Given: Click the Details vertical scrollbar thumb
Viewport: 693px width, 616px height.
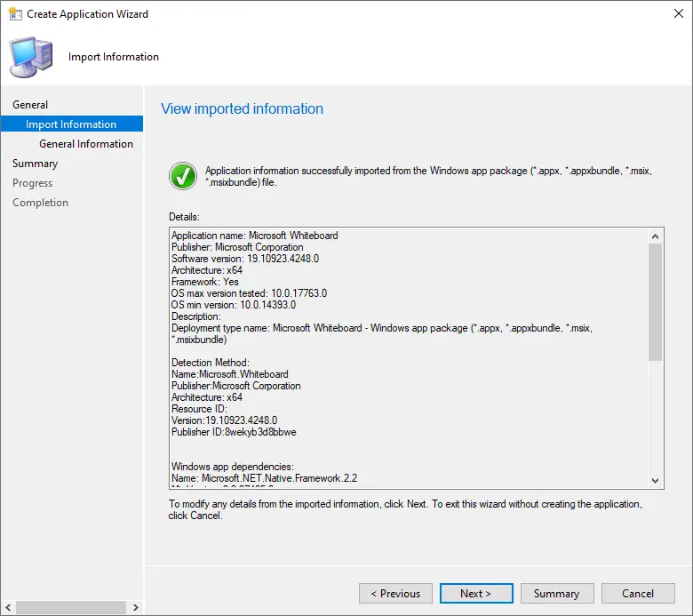Looking at the screenshot, I should [655, 302].
